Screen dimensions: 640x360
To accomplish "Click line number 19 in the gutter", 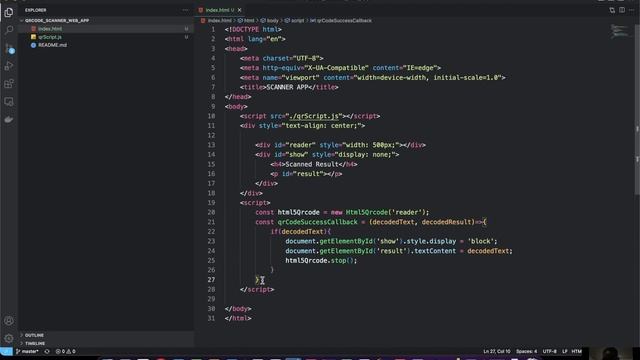I will [x=211, y=203].
